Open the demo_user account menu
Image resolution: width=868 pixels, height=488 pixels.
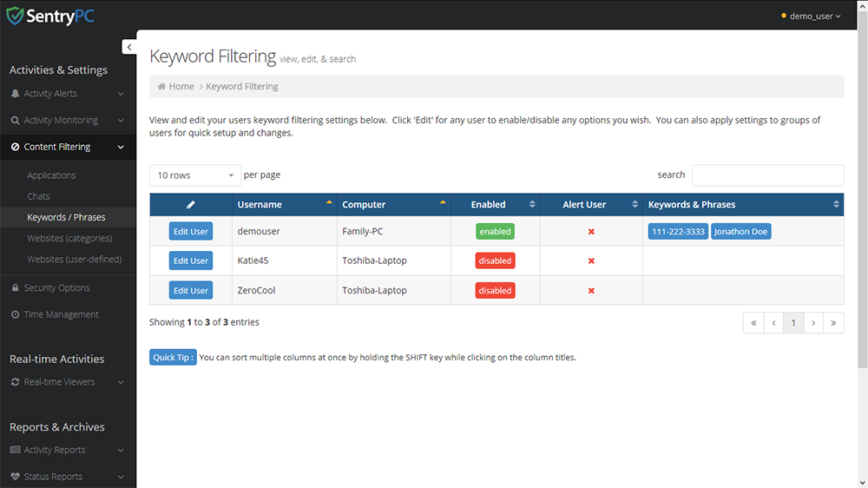pyautogui.click(x=814, y=16)
